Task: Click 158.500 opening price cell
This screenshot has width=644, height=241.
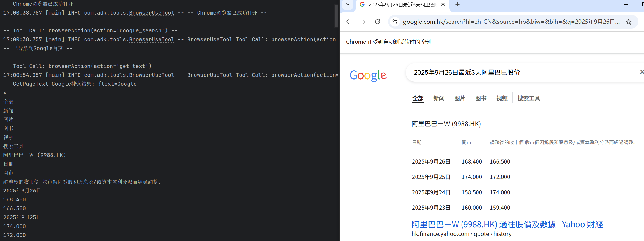Action: pyautogui.click(x=472, y=192)
